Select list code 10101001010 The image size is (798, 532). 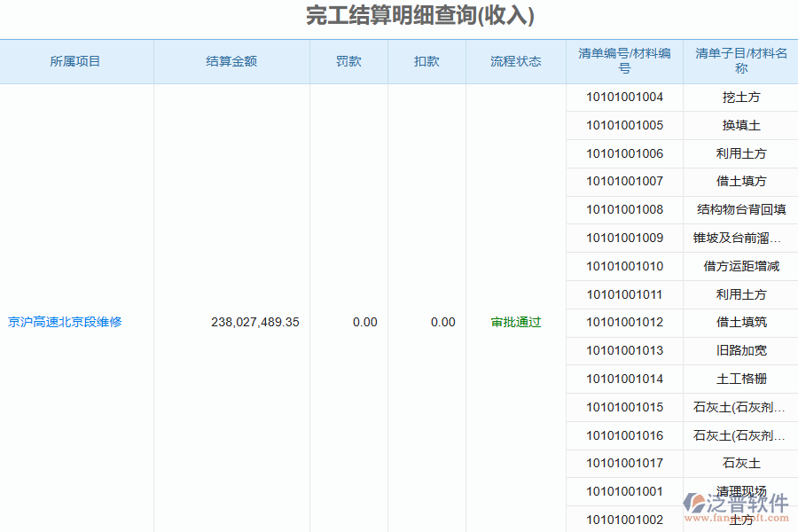coord(623,266)
